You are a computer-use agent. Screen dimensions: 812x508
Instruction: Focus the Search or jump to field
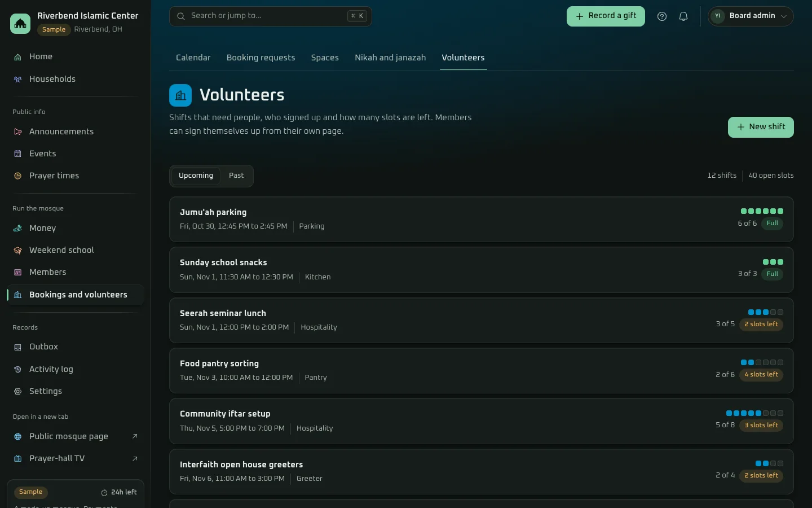pos(271,16)
